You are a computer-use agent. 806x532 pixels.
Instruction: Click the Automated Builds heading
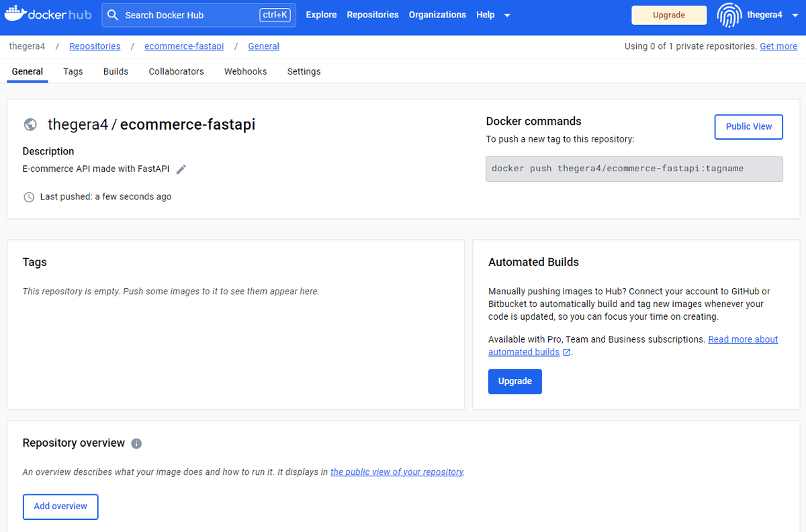[x=533, y=262]
